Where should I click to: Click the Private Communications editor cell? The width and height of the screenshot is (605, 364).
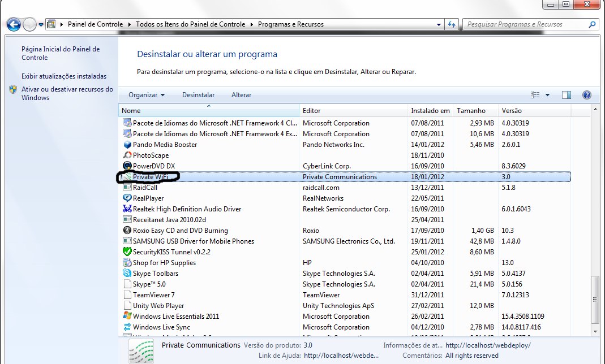point(340,177)
